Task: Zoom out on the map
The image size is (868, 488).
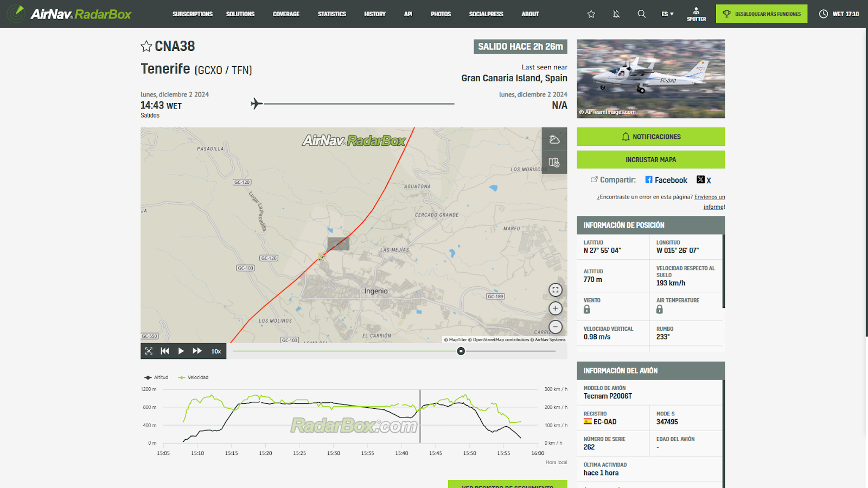Action: coord(556,327)
